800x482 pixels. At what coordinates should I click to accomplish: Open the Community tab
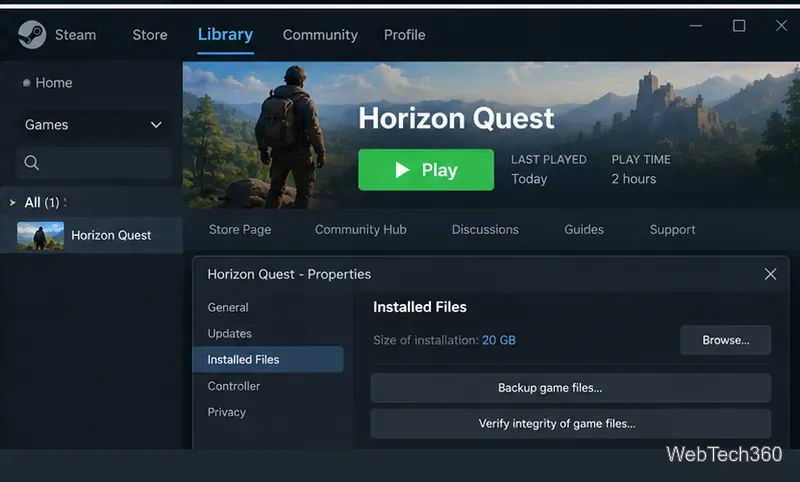320,35
